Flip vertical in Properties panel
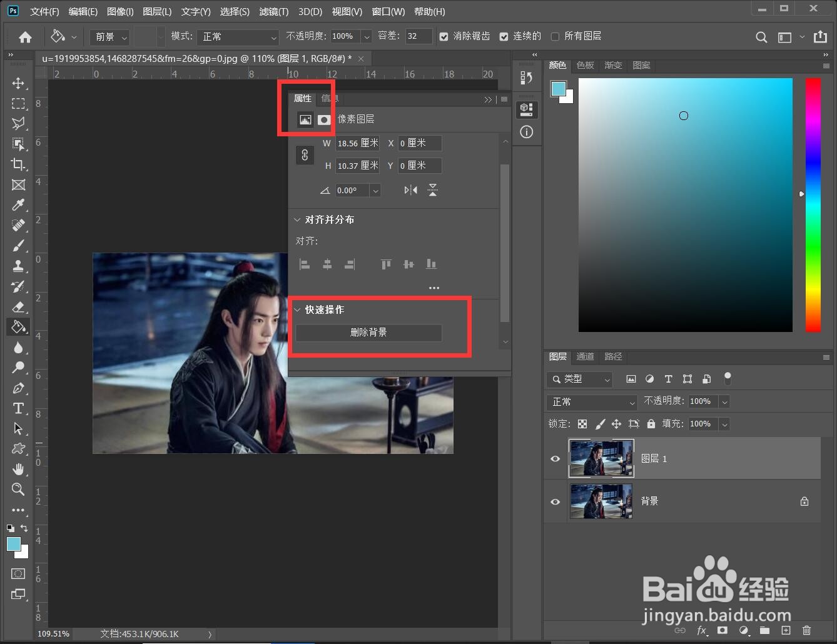The image size is (837, 644). (x=433, y=190)
